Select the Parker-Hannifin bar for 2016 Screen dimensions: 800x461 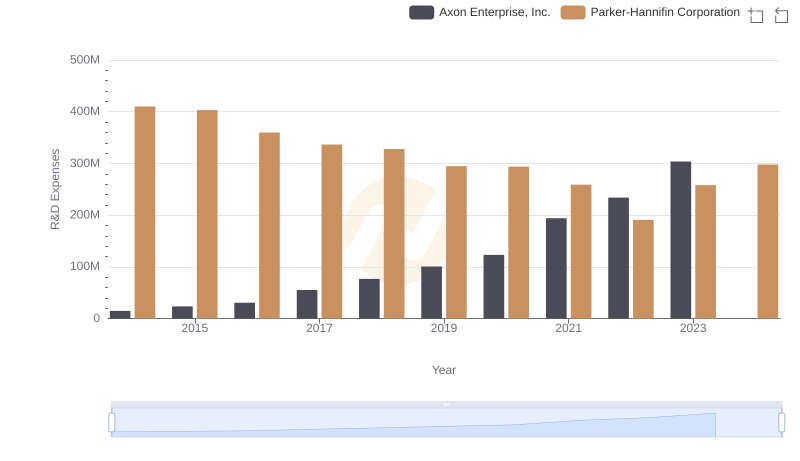point(269,225)
